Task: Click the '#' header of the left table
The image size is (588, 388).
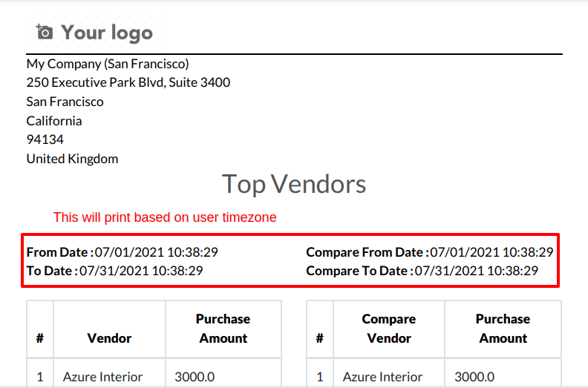Action: tap(40, 338)
